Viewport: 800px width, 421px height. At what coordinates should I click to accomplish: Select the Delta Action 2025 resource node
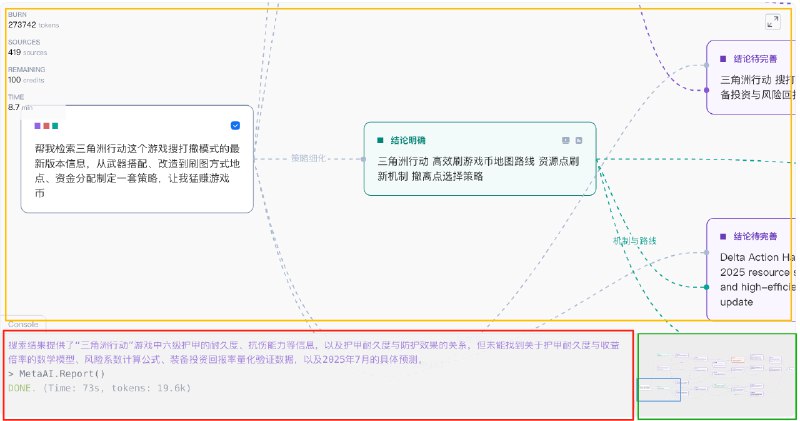pos(752,269)
